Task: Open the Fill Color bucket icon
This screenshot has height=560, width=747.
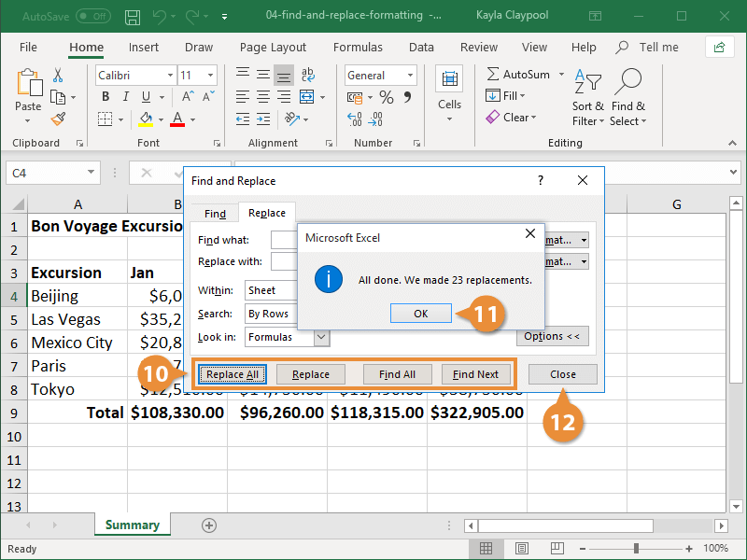Action: coord(147,119)
